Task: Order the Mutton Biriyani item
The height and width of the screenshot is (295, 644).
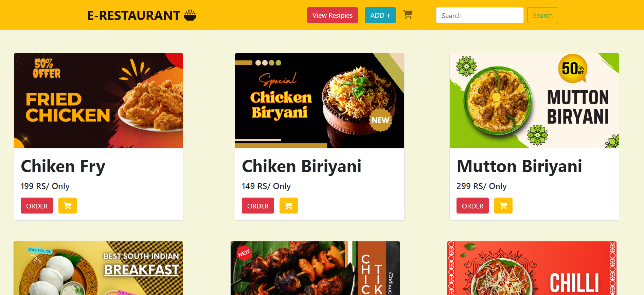Action: tap(472, 206)
